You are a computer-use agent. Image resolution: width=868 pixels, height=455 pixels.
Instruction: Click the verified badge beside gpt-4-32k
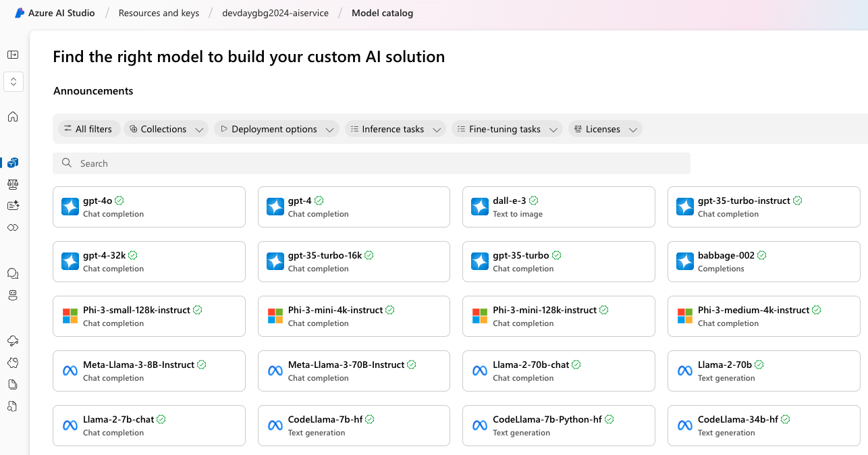coord(133,255)
